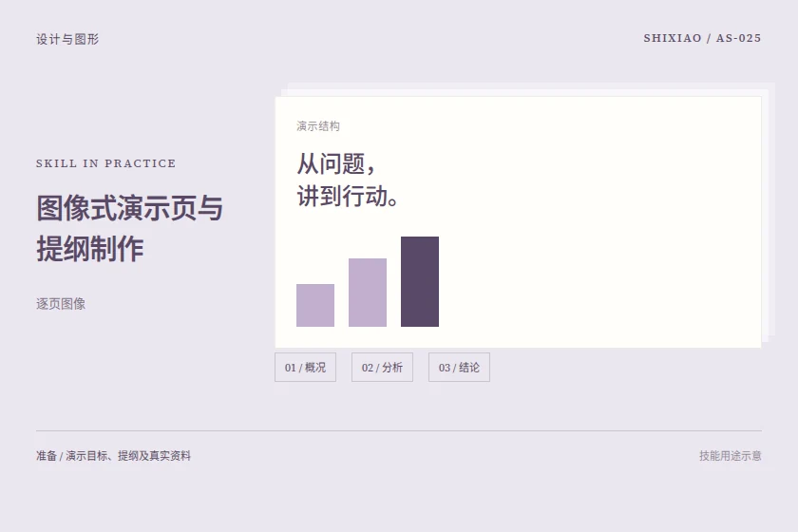This screenshot has height=532, width=798.
Task: Click the SHIXIAO / AS-025 code text
Action: 702,38
